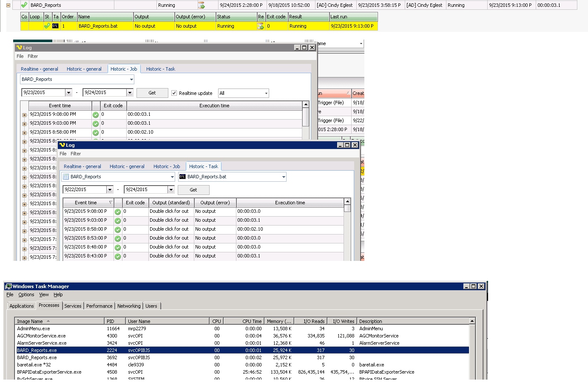The image size is (588, 383).
Task: Switch to Historic - general tab in front Log window
Action: pos(127,166)
